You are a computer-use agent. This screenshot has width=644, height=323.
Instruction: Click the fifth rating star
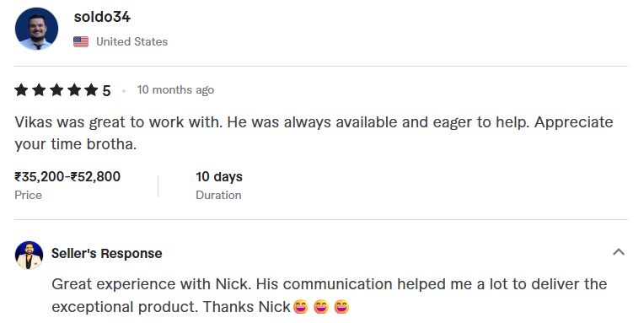[92, 89]
